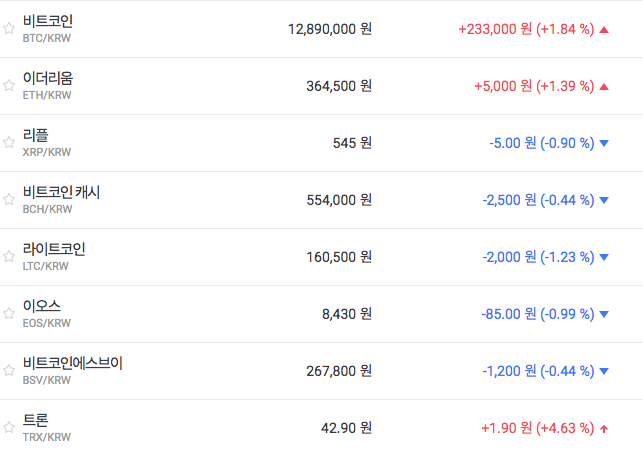Toggle favorite star for Ethereum row
The image size is (643, 455).
click(x=9, y=86)
